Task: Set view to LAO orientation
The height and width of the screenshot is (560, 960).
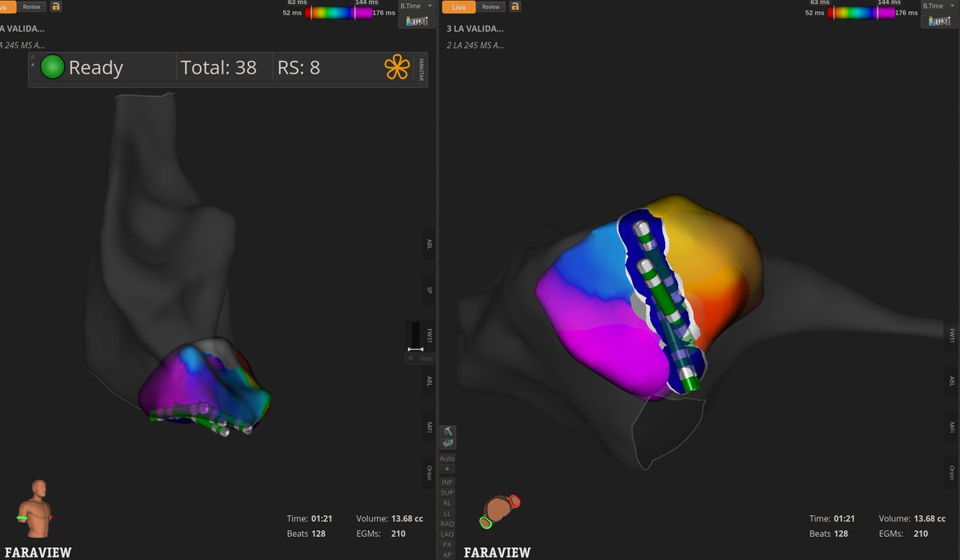Action: pos(447,534)
